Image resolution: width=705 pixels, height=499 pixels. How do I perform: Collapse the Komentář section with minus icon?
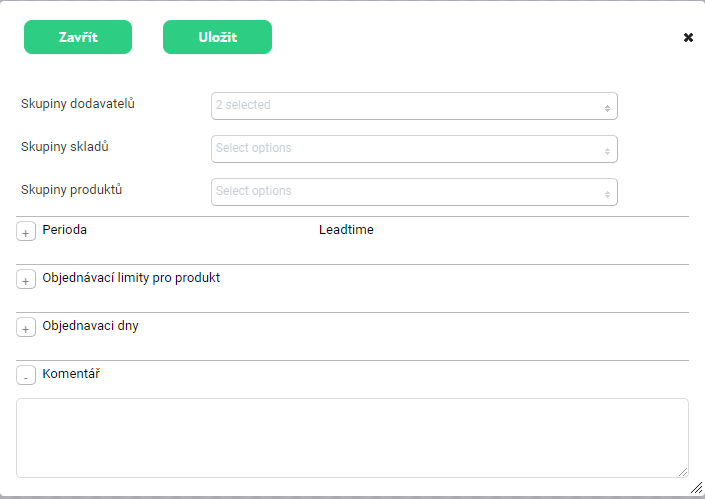(26, 376)
